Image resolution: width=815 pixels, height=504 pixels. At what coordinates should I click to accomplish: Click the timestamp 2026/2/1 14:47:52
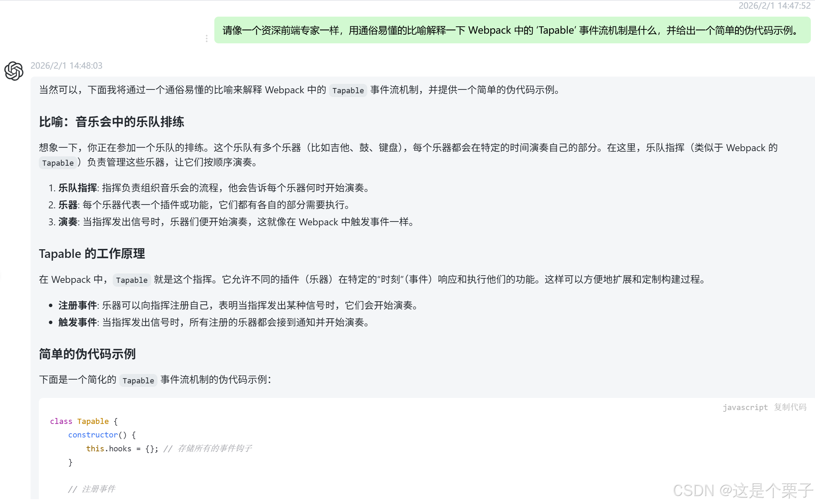coord(774,6)
